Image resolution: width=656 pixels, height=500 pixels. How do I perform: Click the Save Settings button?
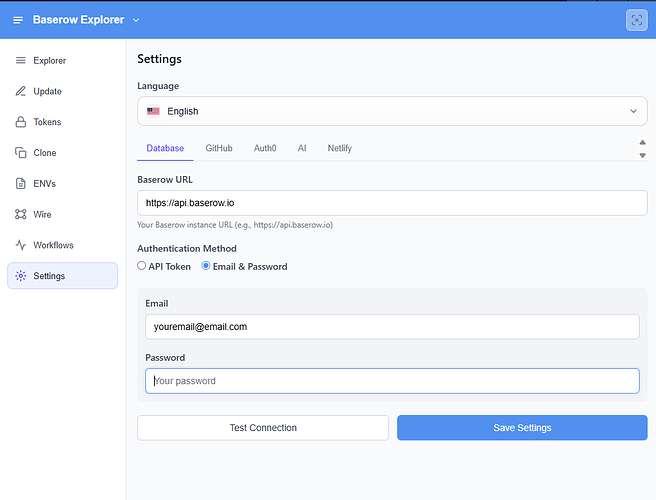coord(522,428)
